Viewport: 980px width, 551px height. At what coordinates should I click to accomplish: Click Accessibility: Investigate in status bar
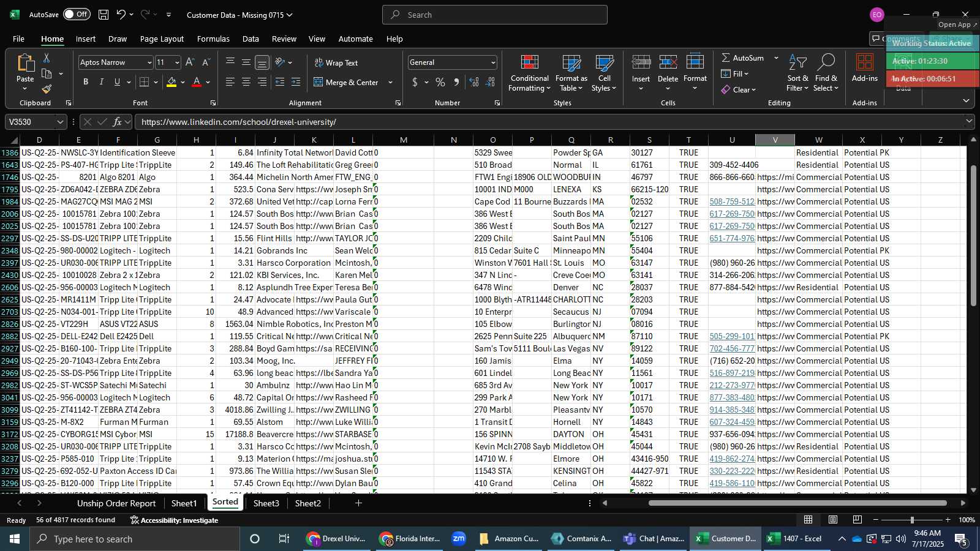[x=174, y=520]
